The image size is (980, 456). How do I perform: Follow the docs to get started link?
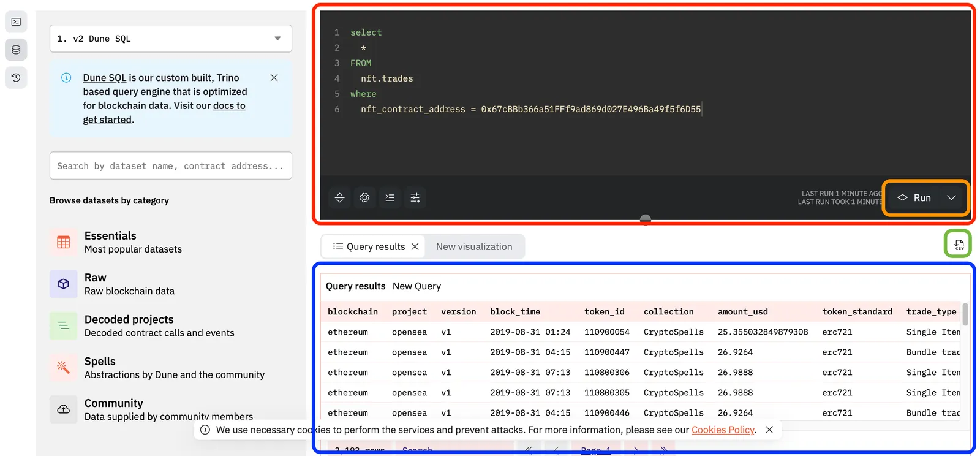coord(164,113)
